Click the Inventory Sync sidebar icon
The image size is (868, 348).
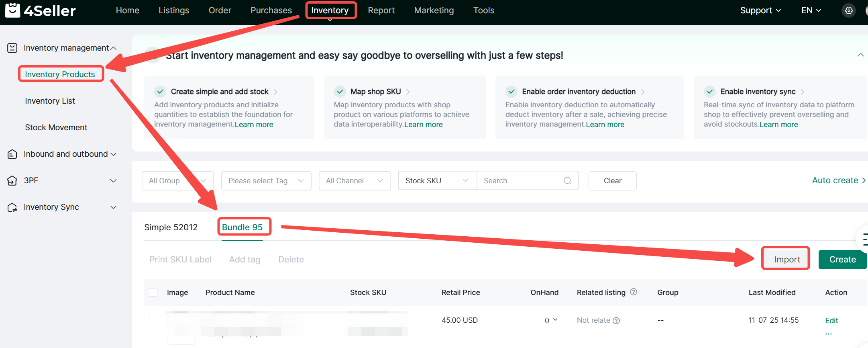pyautogui.click(x=12, y=207)
